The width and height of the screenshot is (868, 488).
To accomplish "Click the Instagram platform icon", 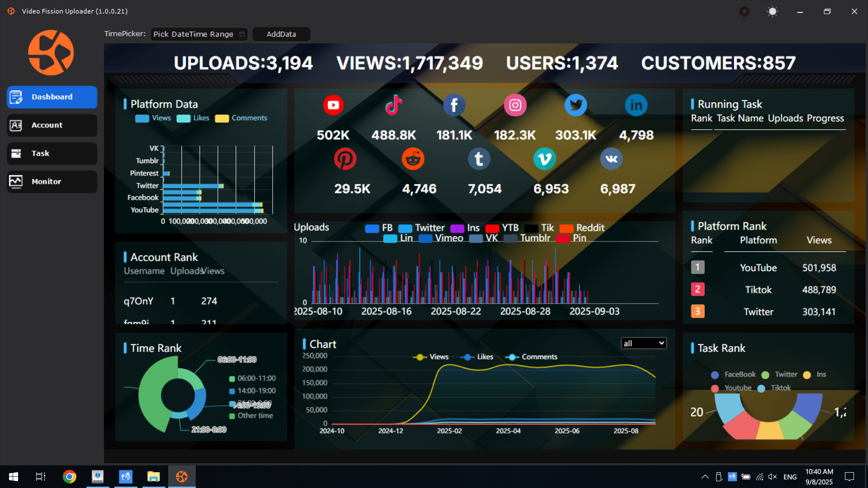I will (x=515, y=105).
